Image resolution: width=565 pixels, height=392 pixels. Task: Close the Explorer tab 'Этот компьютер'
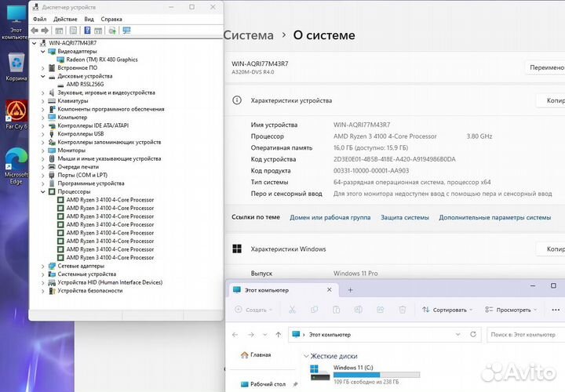coord(330,290)
